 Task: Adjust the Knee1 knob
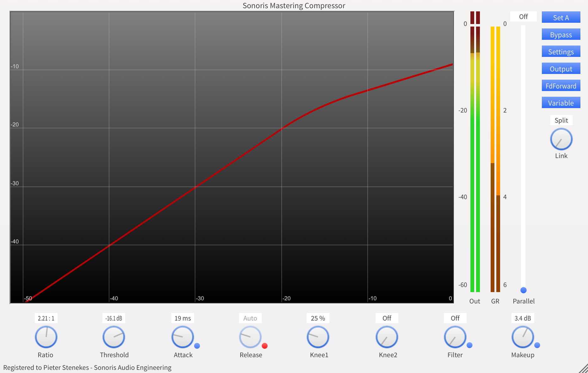click(318, 337)
